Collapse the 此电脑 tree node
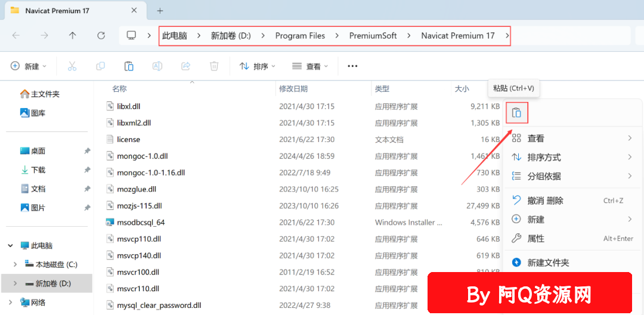 (x=10, y=246)
